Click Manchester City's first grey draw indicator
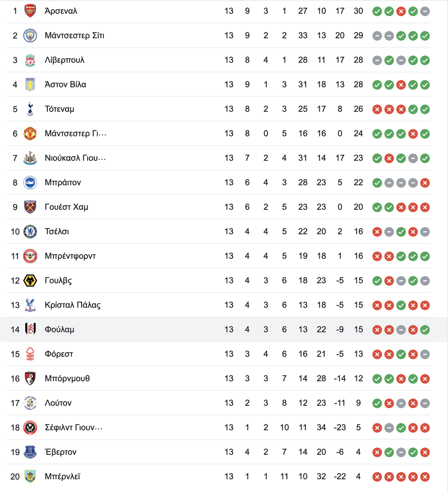This screenshot has height=493, width=448. pyautogui.click(x=377, y=36)
